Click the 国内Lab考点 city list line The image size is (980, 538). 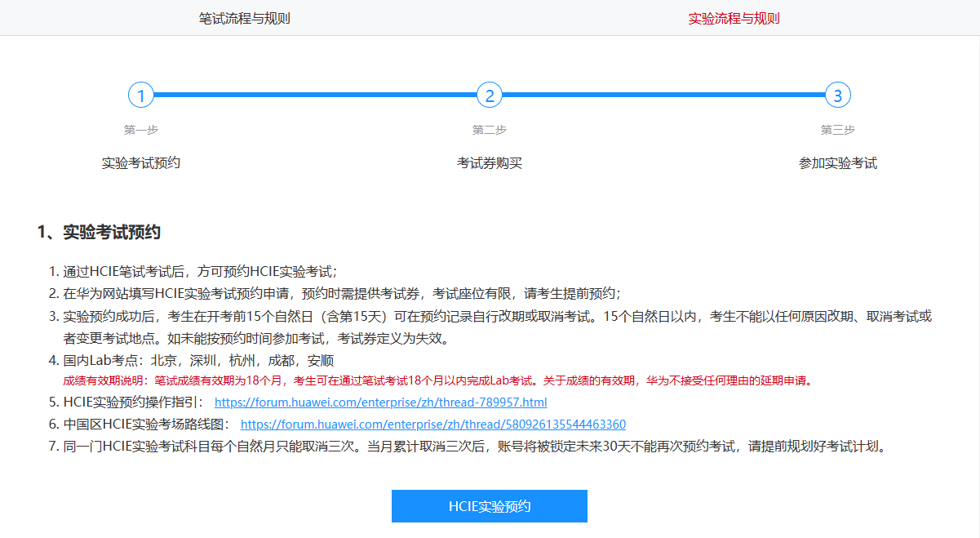coord(198,360)
